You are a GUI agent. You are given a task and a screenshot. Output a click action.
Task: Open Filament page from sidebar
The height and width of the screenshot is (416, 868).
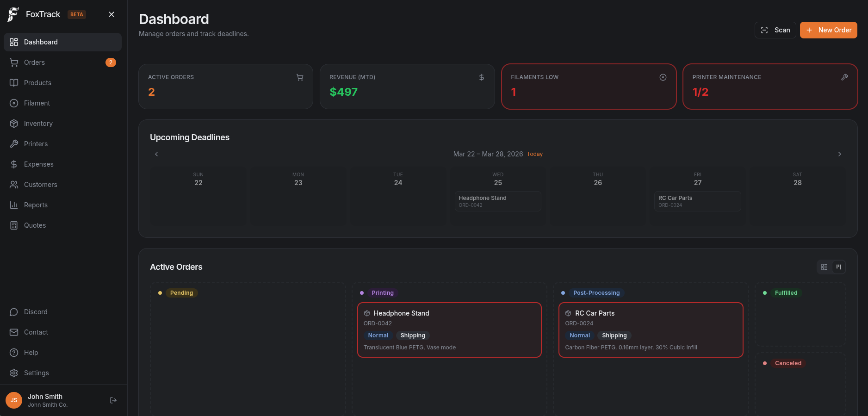(37, 103)
